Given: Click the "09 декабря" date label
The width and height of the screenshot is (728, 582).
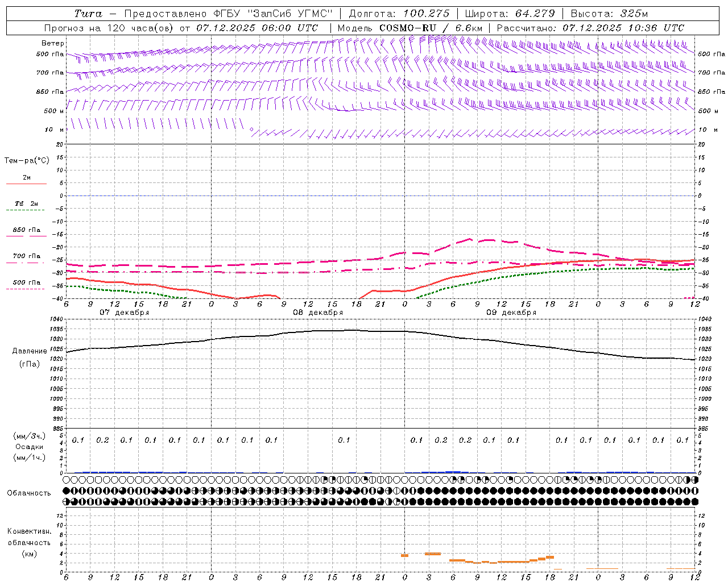Looking at the screenshot, I should click(511, 312).
